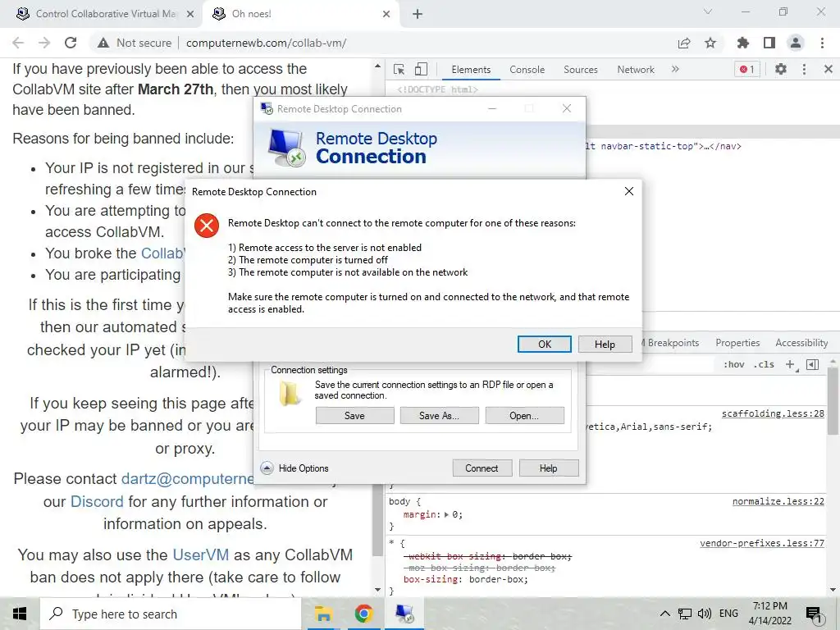Open the volume tray icon

click(x=705, y=614)
